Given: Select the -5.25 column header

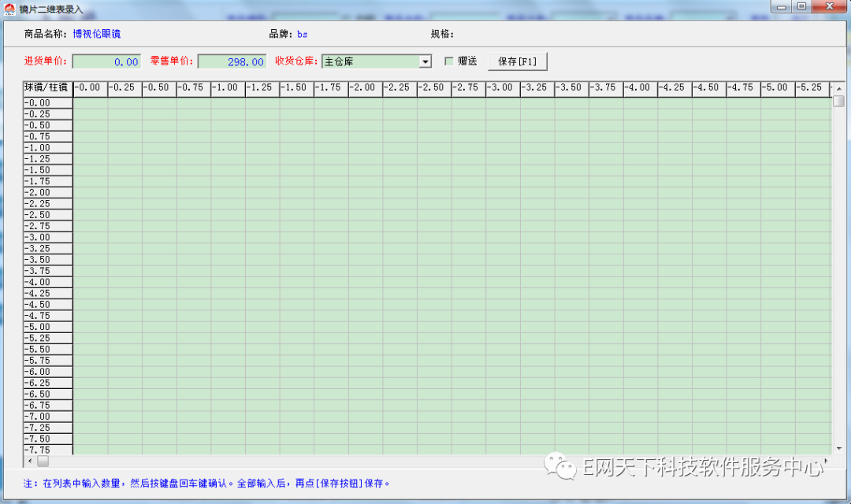Looking at the screenshot, I should pos(812,87).
